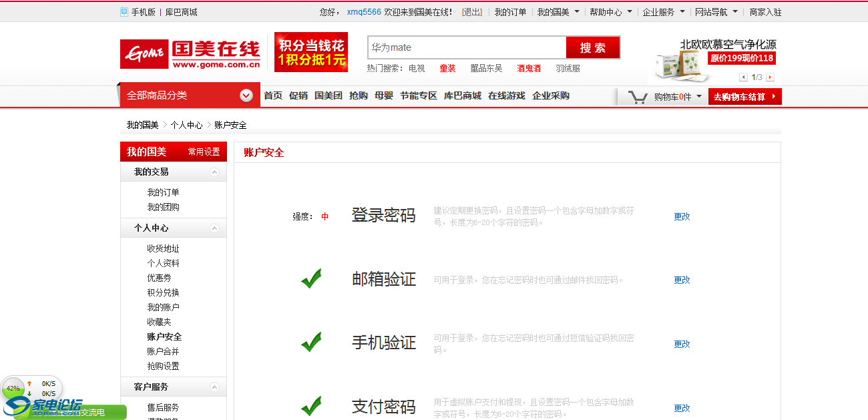
Task: Click the shopping cart icon
Action: point(638,97)
